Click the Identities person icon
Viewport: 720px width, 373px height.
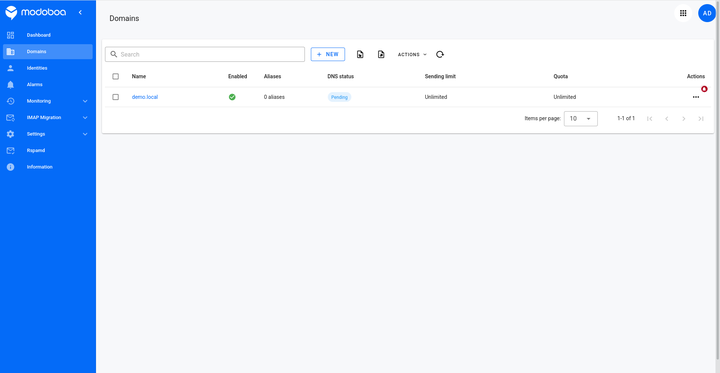(11, 68)
